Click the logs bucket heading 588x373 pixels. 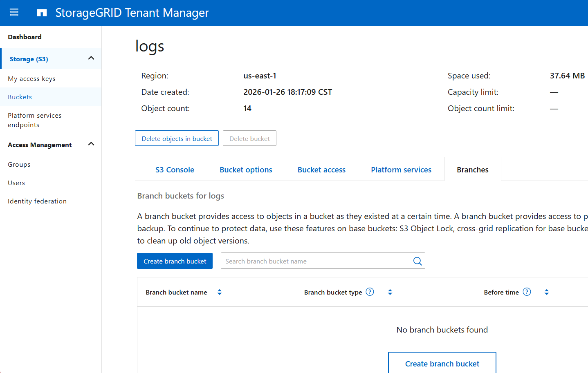(150, 47)
